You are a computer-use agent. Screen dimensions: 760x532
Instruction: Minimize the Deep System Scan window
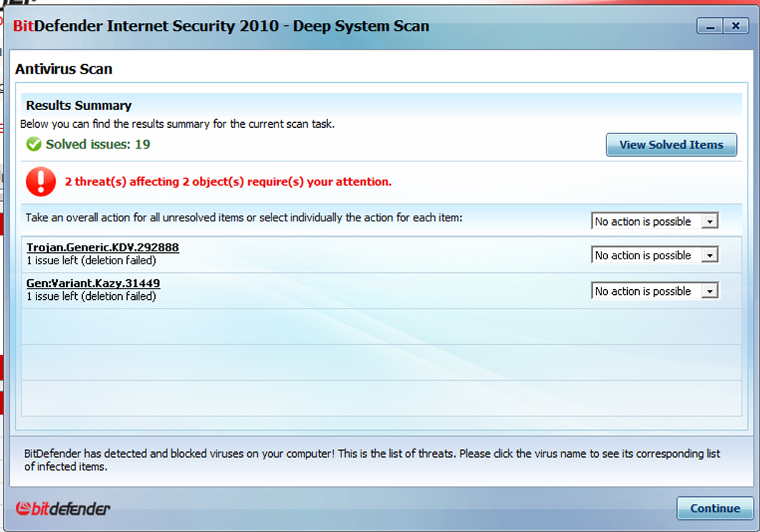tap(710, 26)
